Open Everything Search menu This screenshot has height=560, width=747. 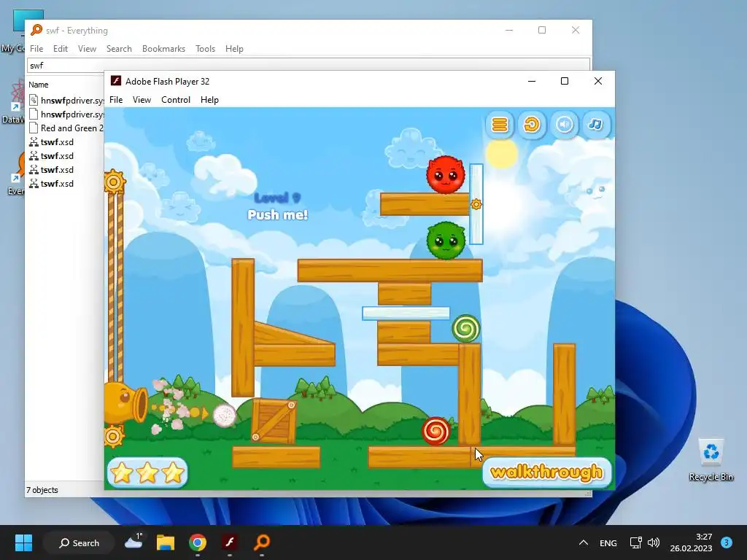click(119, 49)
